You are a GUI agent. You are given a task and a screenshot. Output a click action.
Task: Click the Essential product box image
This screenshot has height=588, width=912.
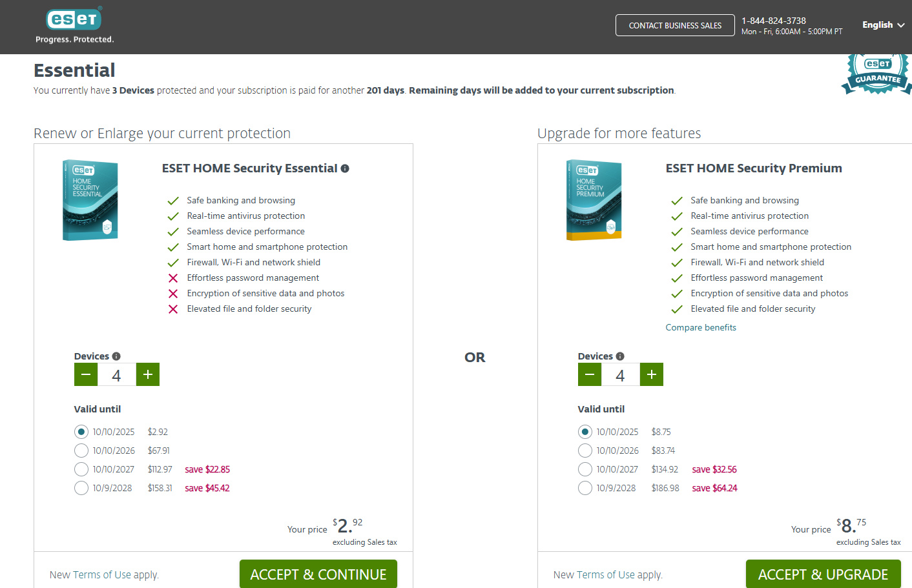[90, 200]
